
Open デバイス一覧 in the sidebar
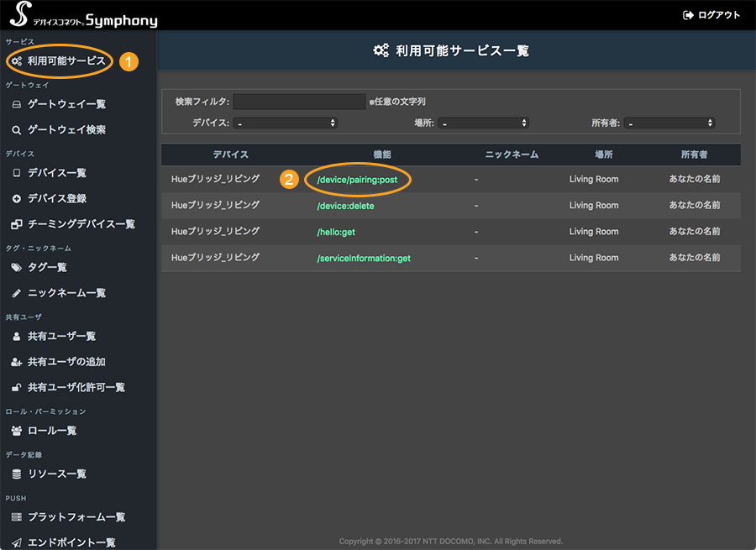[x=57, y=173]
